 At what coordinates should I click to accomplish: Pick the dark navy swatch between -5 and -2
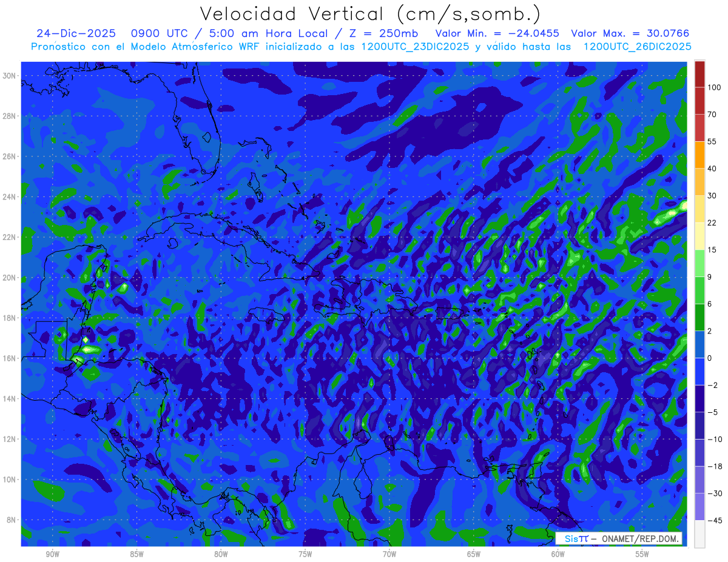[699, 399]
